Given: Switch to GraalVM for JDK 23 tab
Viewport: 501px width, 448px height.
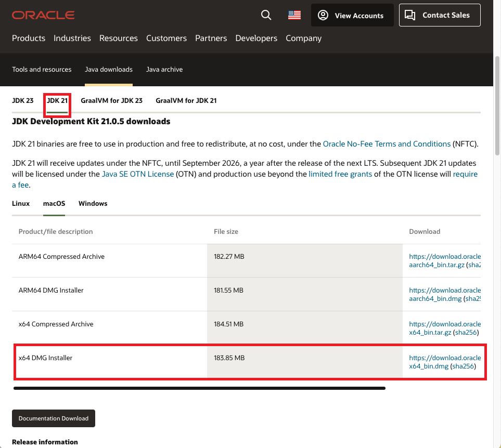Looking at the screenshot, I should 111,100.
